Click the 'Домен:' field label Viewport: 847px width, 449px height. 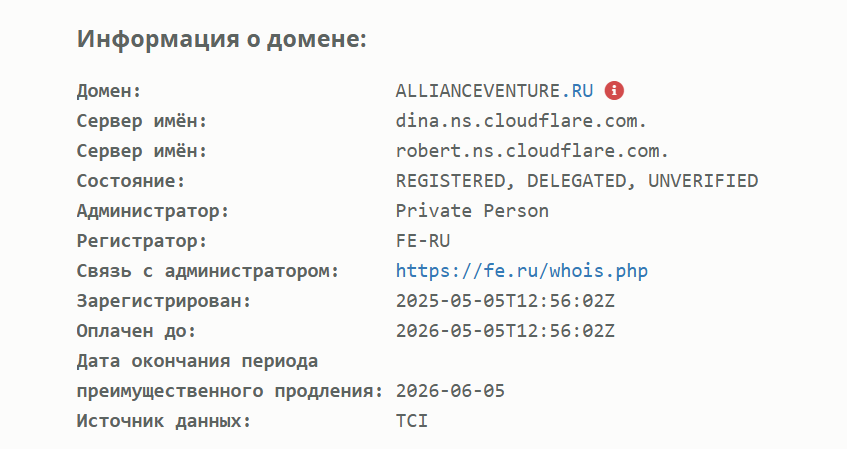(109, 91)
